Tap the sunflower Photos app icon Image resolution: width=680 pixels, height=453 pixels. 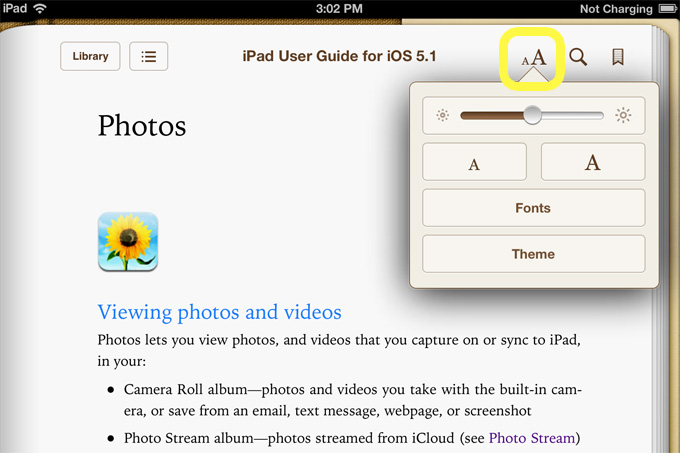tap(128, 242)
